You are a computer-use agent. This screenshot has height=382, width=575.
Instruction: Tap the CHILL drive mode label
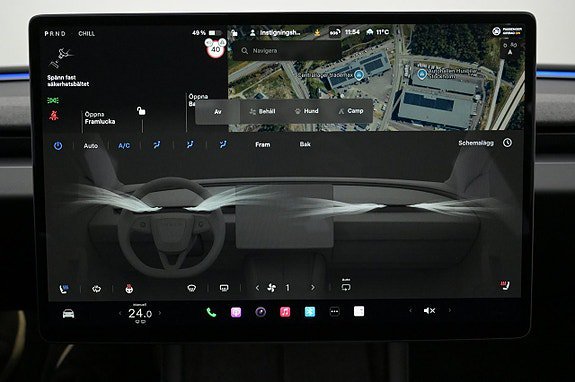tap(87, 33)
